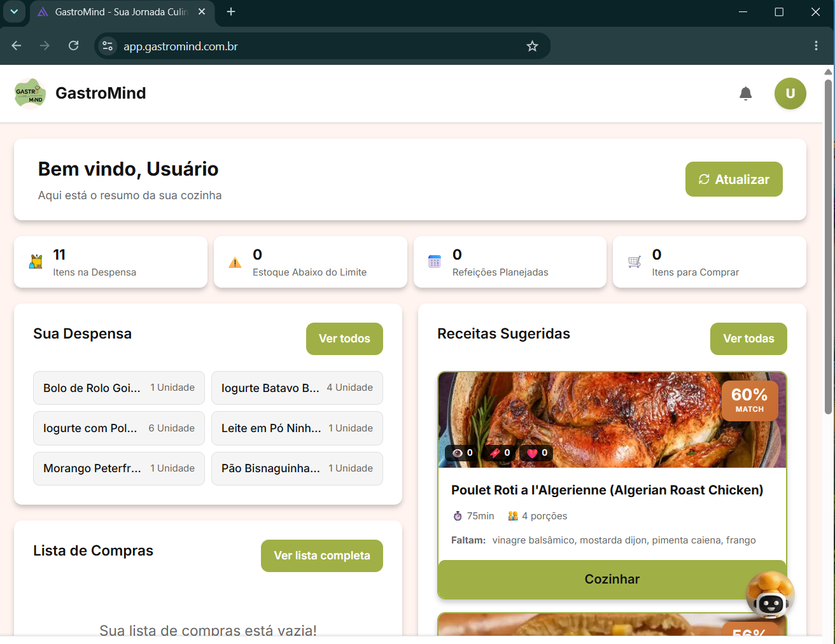Click Ver todos in Sua Despensa
The width and height of the screenshot is (835, 644).
click(x=344, y=339)
